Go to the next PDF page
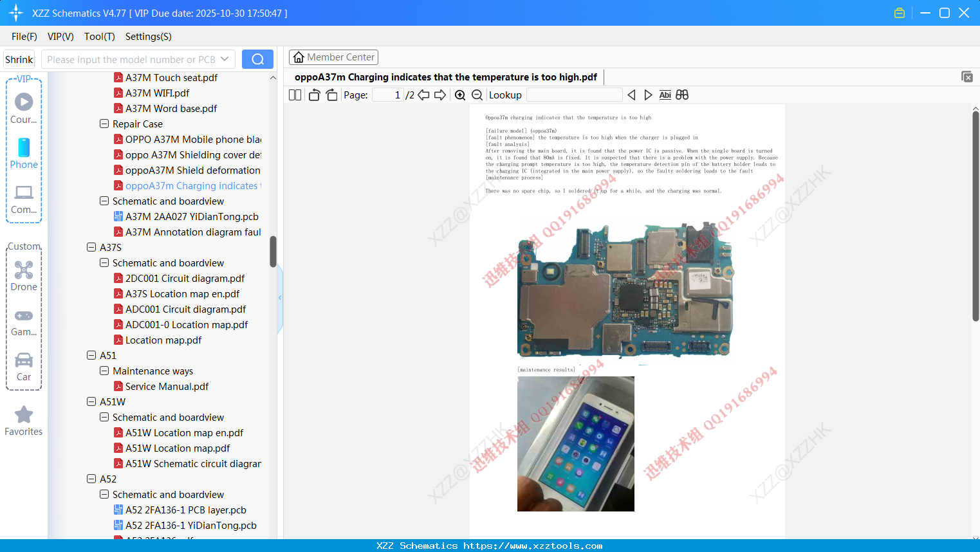980x552 pixels. click(x=440, y=95)
